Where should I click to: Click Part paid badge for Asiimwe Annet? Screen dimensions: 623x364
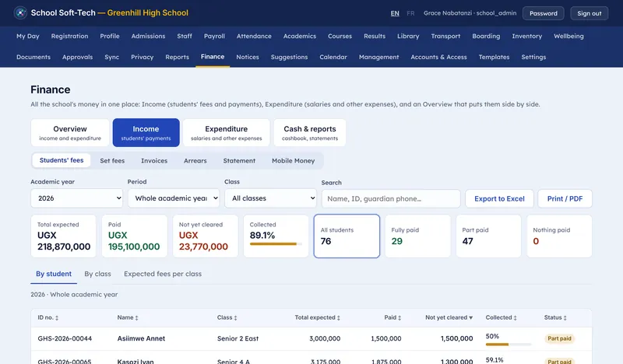pyautogui.click(x=559, y=338)
